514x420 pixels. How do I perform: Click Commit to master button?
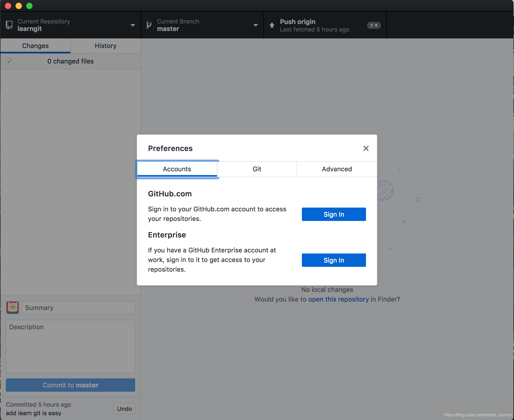[x=71, y=385]
